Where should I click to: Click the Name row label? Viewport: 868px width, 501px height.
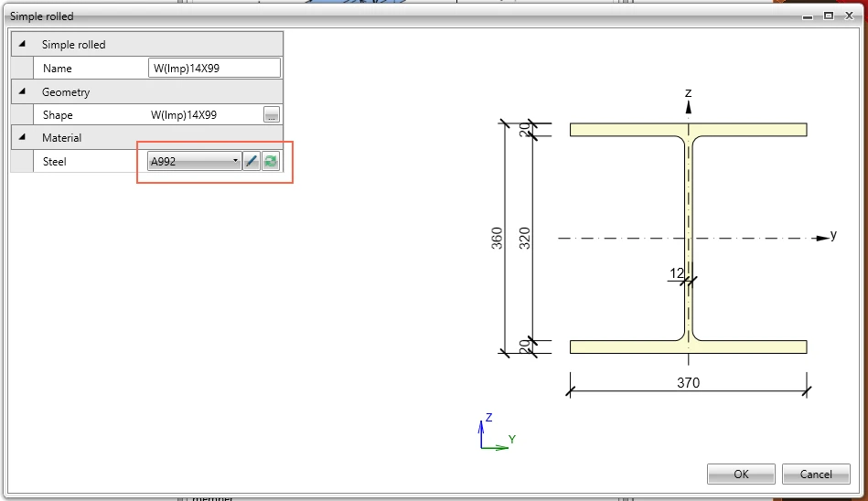58,68
